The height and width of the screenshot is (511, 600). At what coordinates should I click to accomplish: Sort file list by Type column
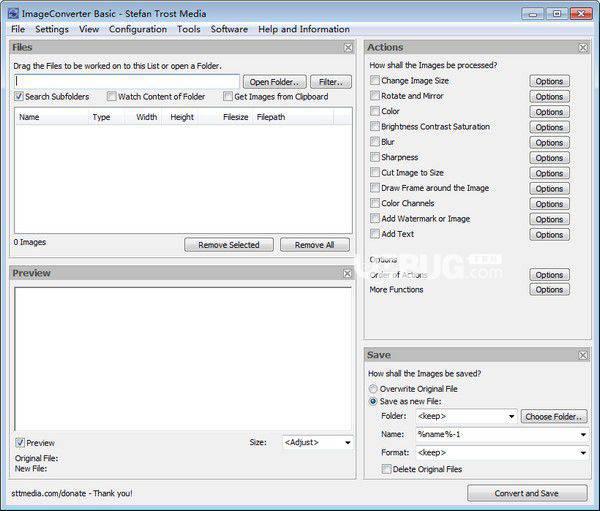(x=106, y=117)
